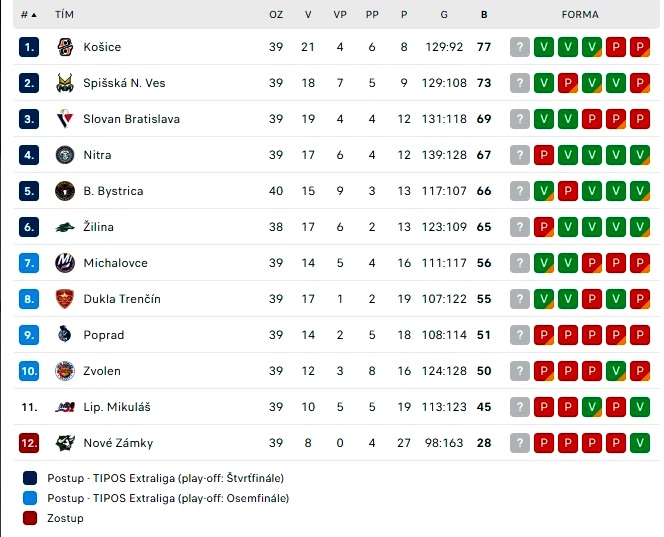Sort standings by the B points column
The height and width of the screenshot is (537, 664).
click(x=484, y=14)
